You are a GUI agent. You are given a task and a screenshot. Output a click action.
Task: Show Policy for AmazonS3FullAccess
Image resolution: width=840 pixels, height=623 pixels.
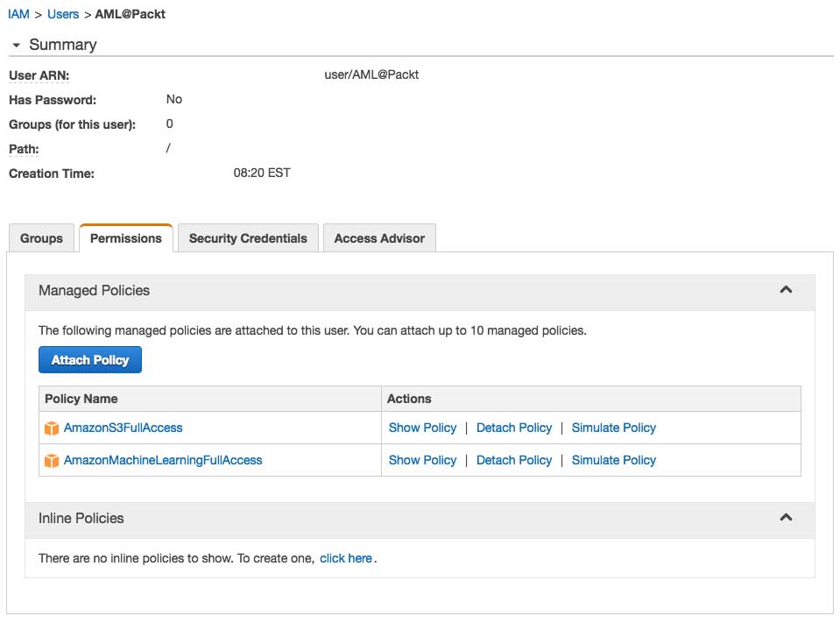pyautogui.click(x=422, y=428)
